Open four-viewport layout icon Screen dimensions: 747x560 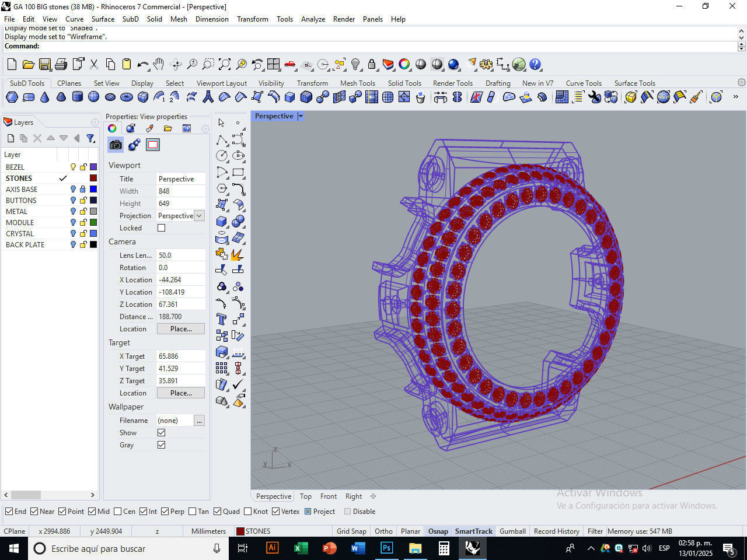tap(274, 64)
